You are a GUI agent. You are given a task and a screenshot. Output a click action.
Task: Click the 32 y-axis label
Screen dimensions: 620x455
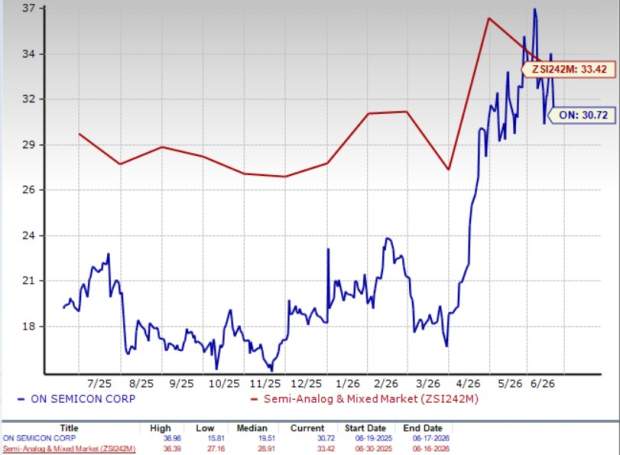[29, 99]
